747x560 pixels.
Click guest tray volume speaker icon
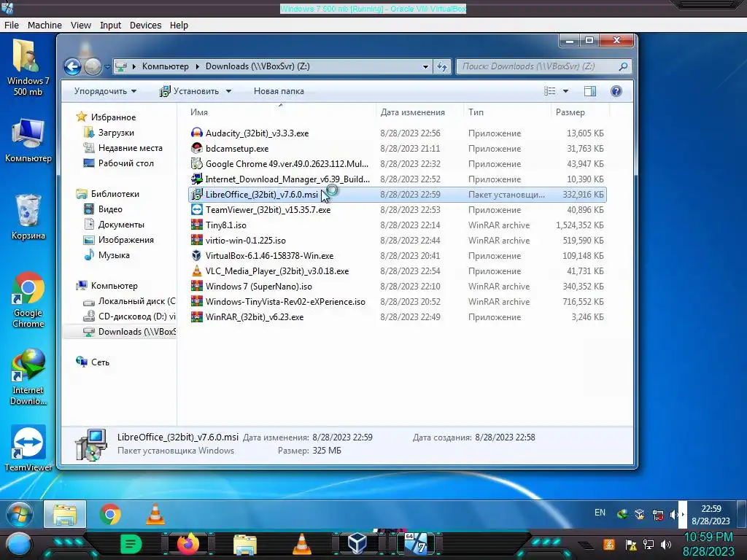coord(673,515)
